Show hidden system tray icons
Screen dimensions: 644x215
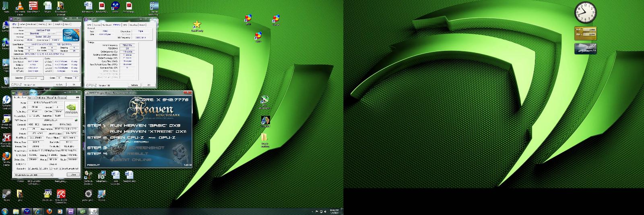coord(312,211)
